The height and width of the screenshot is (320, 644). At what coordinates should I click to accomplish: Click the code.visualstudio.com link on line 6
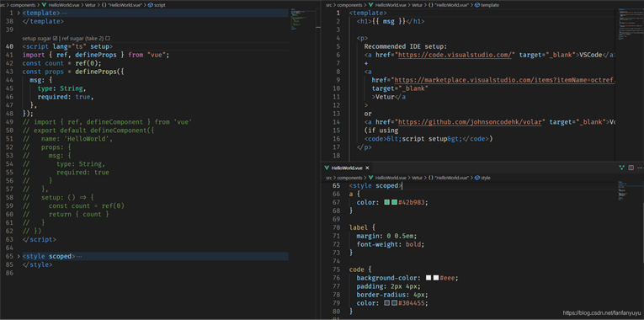coord(455,55)
